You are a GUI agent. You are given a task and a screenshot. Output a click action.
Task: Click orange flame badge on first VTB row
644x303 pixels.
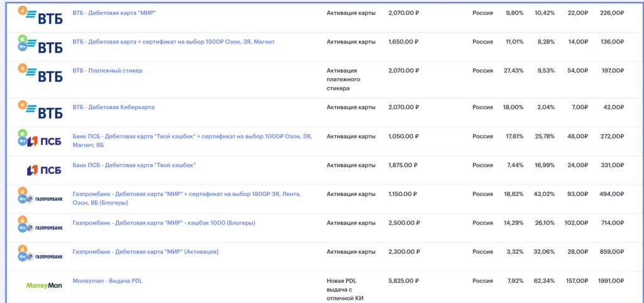tap(22, 10)
